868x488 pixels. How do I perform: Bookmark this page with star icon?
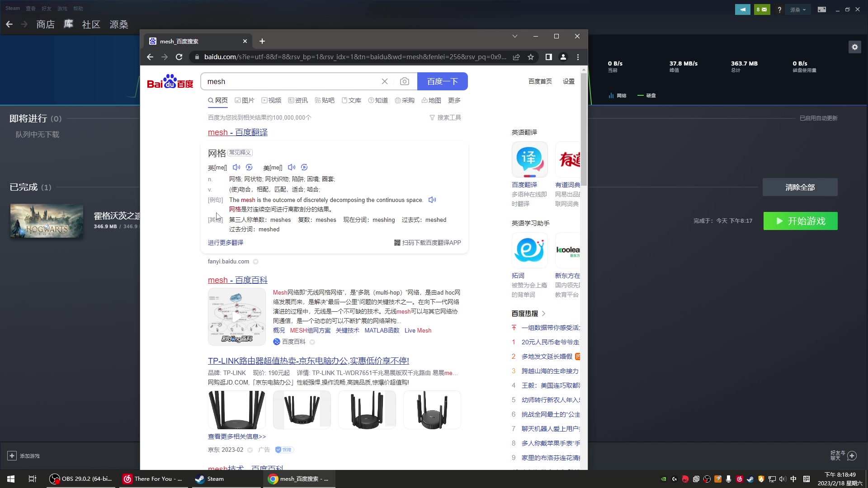click(x=531, y=57)
